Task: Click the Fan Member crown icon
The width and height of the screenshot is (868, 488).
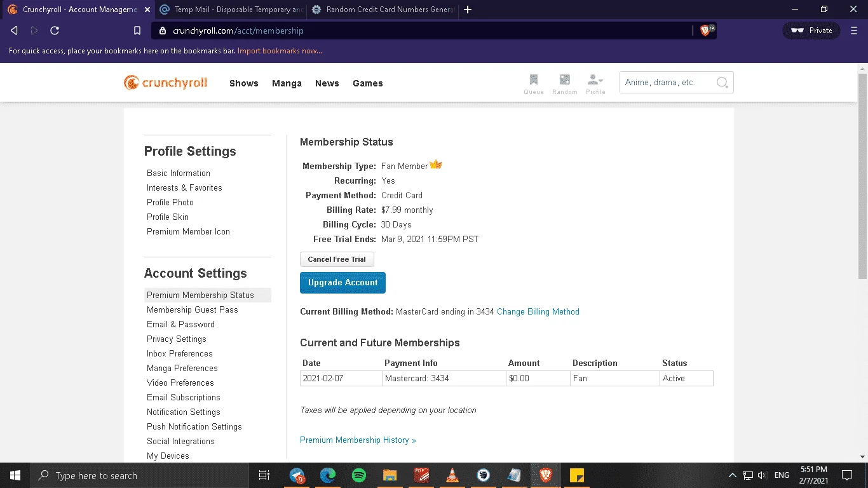Action: pyautogui.click(x=436, y=165)
